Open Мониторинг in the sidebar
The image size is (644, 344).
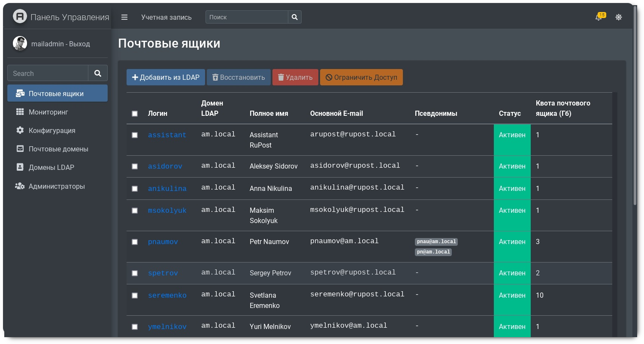[48, 112]
